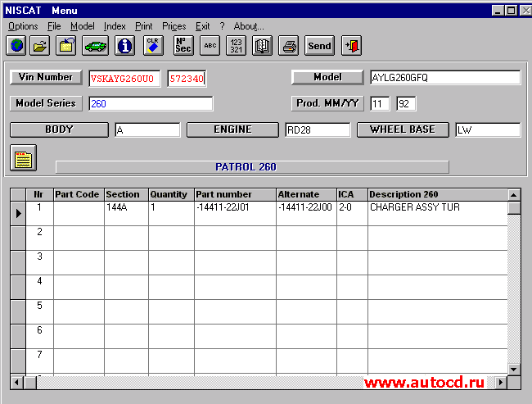Select row number 4 cell

(x=40, y=287)
